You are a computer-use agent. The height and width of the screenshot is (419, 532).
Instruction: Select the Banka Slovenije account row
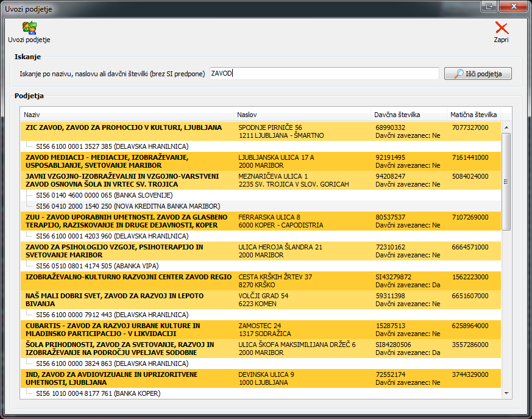point(104,195)
